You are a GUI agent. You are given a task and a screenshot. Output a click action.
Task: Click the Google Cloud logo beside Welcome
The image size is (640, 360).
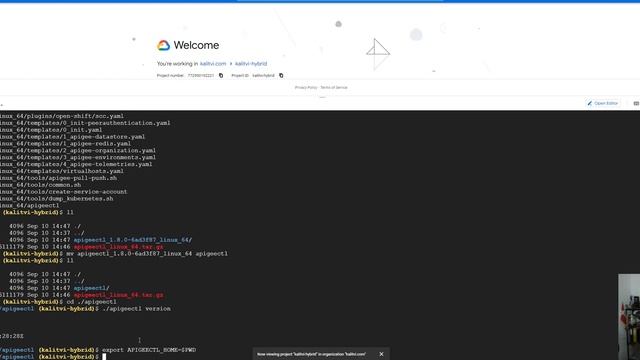click(x=164, y=45)
